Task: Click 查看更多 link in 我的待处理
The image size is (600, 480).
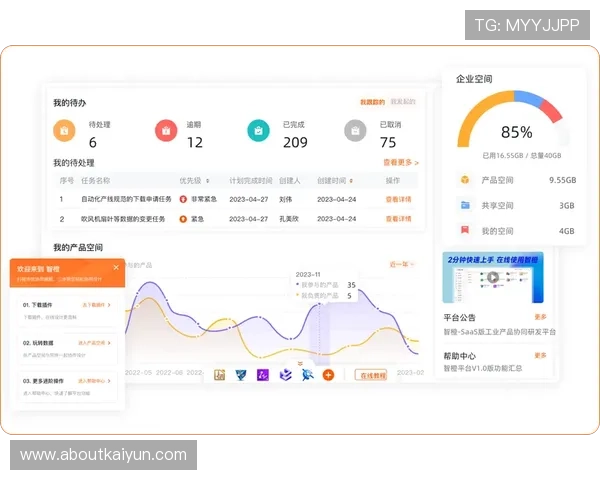Action: 401,163
